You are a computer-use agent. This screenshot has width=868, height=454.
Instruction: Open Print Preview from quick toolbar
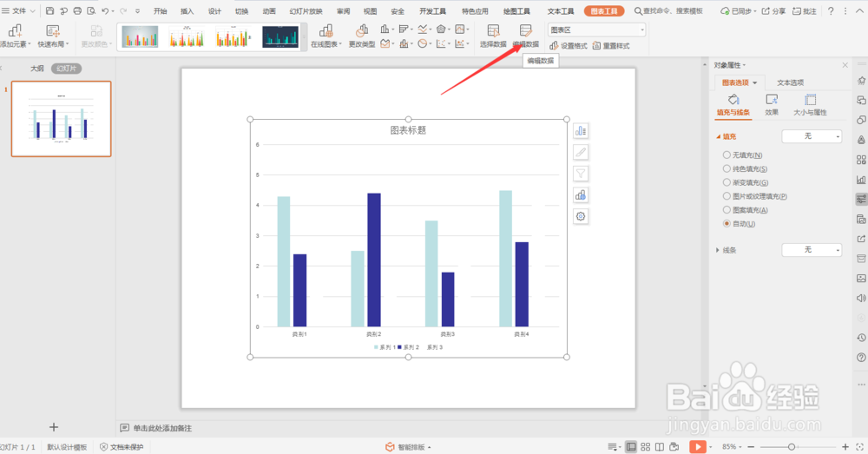(x=91, y=10)
